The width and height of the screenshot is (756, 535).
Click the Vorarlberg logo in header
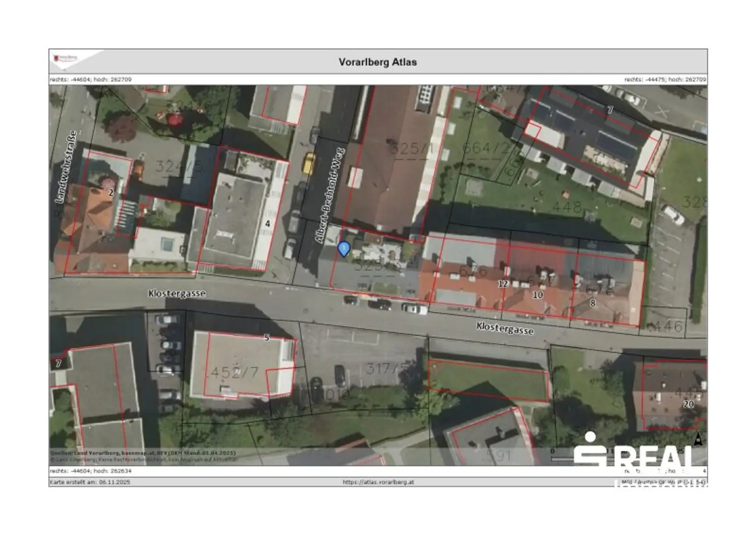[66, 58]
